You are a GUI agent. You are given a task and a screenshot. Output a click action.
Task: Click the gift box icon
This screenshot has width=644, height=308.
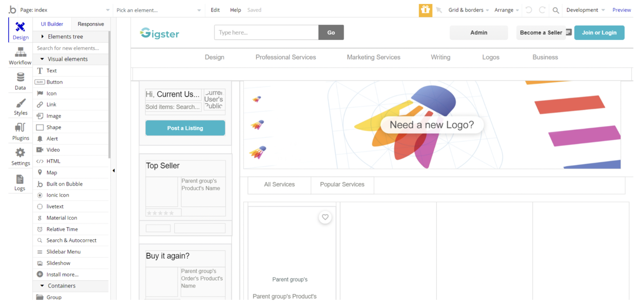tap(425, 10)
